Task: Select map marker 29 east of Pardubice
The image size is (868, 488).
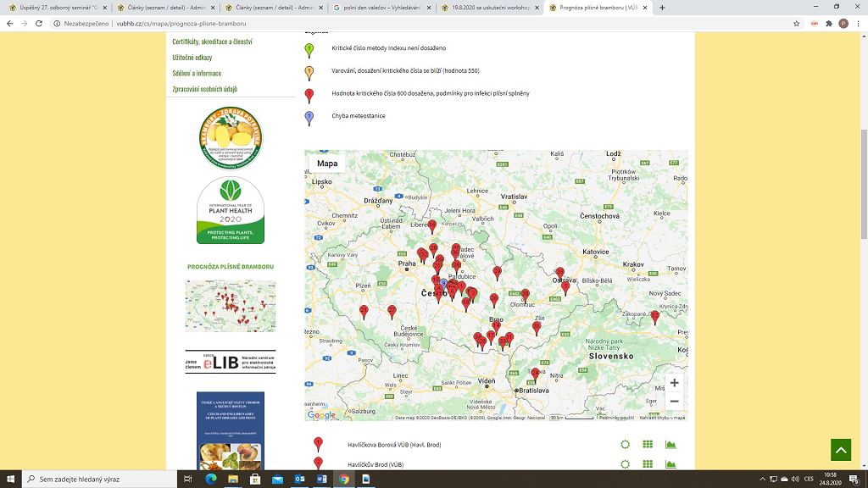Action: 497,273
